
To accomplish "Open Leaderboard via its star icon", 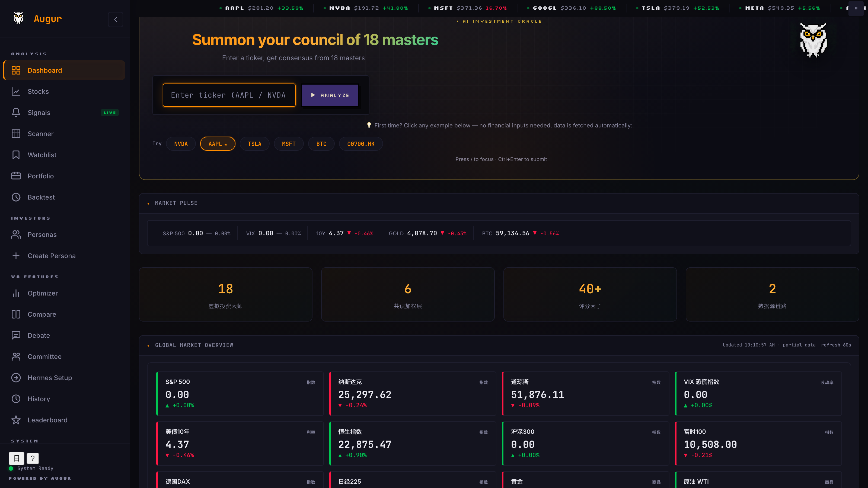I will click(16, 420).
